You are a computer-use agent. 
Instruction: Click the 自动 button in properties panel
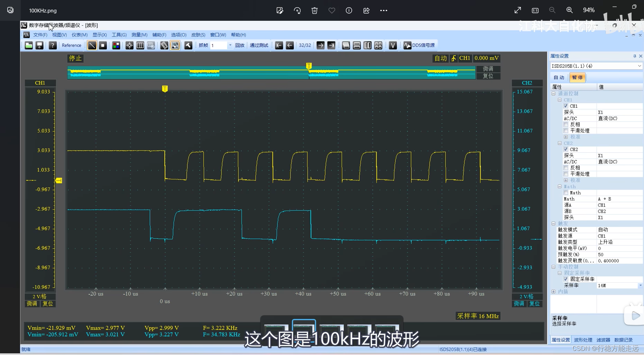click(559, 78)
